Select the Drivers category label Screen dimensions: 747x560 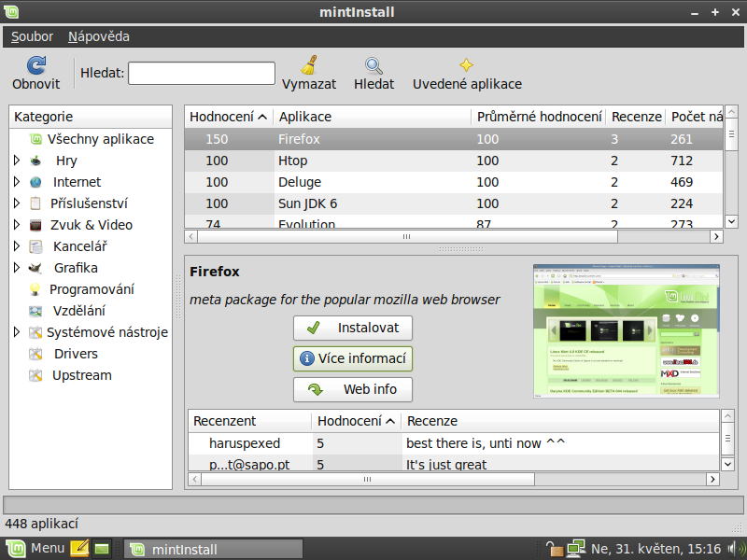pos(76,354)
